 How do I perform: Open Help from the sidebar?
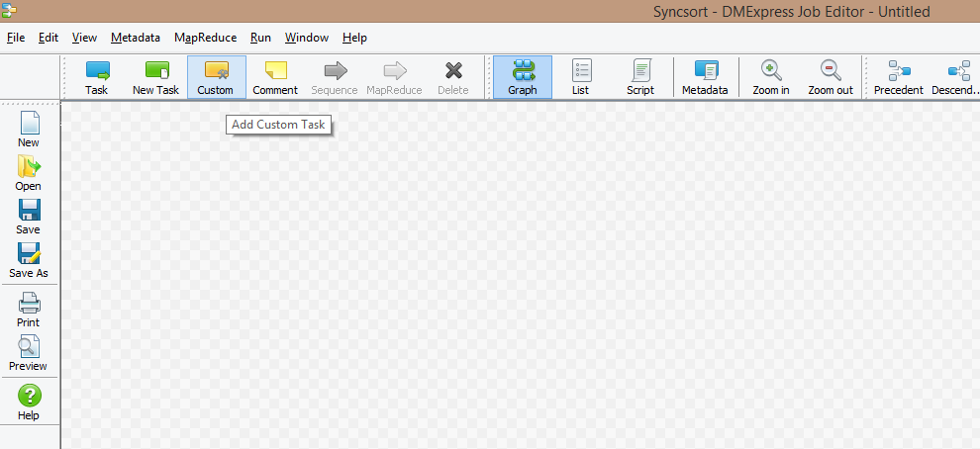tap(28, 403)
